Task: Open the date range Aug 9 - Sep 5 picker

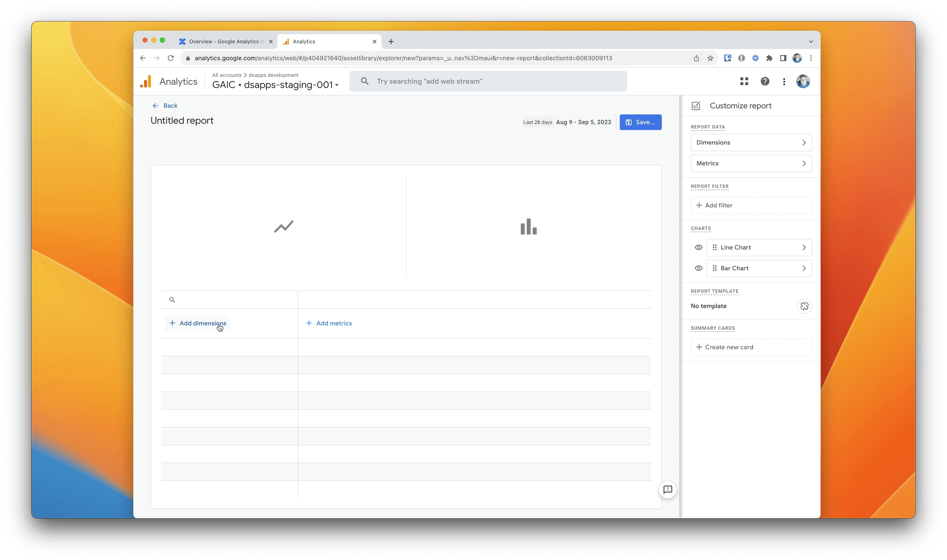Action: [x=583, y=122]
